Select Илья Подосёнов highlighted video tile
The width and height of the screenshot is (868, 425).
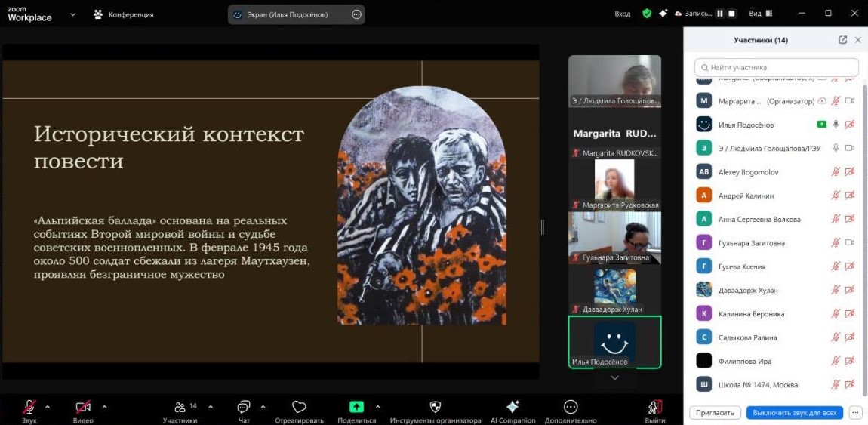(x=614, y=342)
